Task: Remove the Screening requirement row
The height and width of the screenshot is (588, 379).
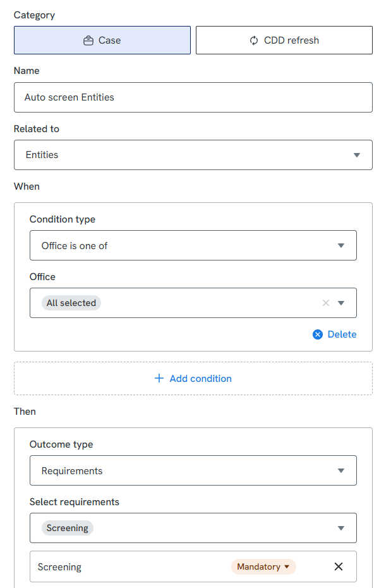Action: [x=339, y=567]
